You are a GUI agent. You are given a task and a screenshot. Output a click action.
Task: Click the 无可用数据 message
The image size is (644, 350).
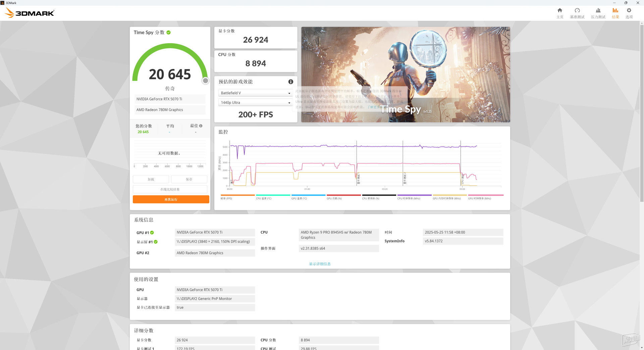pyautogui.click(x=169, y=153)
